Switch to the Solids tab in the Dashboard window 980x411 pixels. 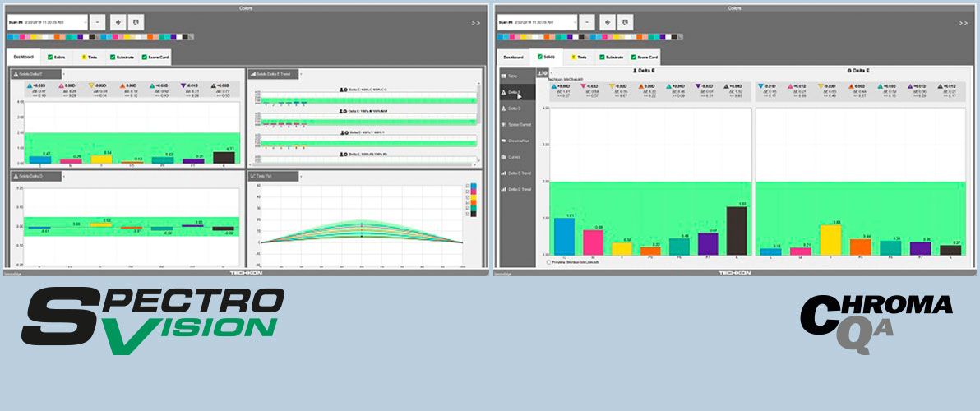pyautogui.click(x=57, y=57)
